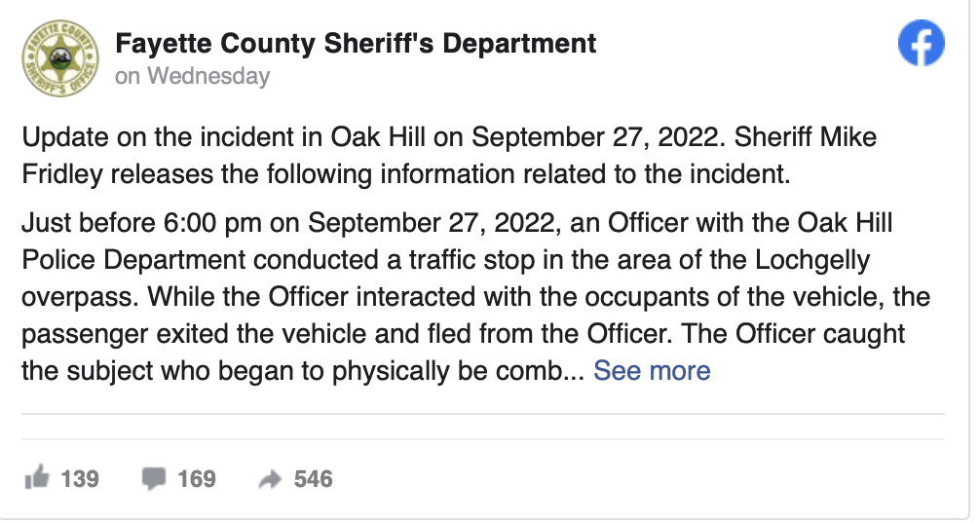The image size is (980, 522).
Task: Click the truncated last line beginning 'the subject'
Action: [303, 371]
